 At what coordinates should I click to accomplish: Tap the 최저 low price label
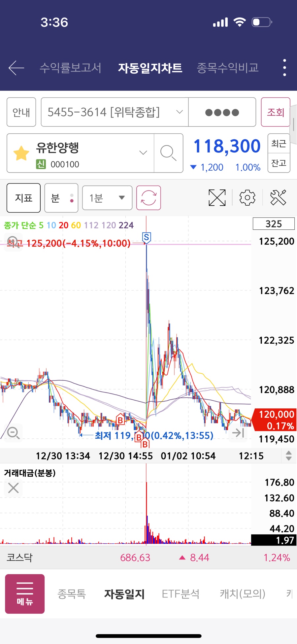coord(154,435)
